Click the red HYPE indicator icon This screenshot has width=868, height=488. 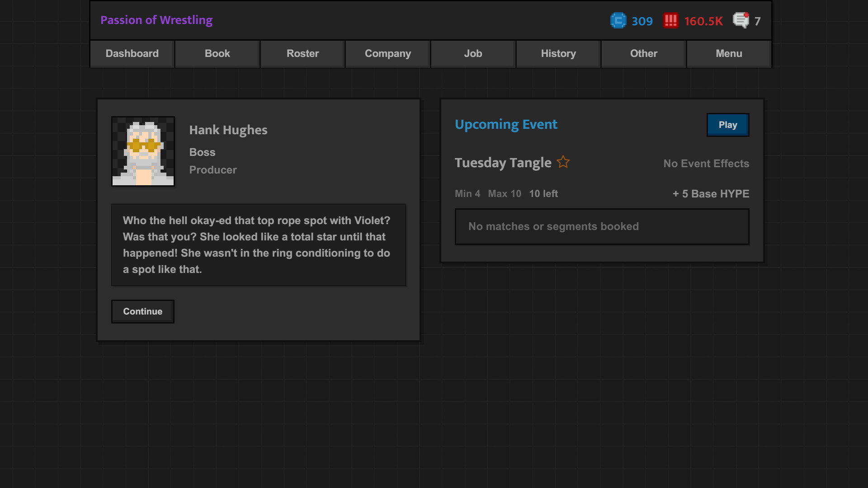[x=671, y=20]
